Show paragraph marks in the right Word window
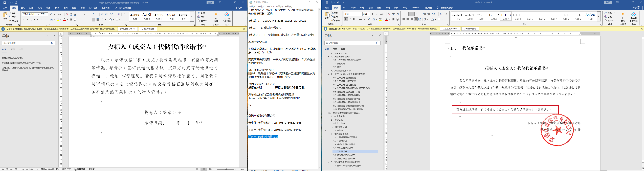The height and width of the screenshot is (171, 644). coord(447,14)
